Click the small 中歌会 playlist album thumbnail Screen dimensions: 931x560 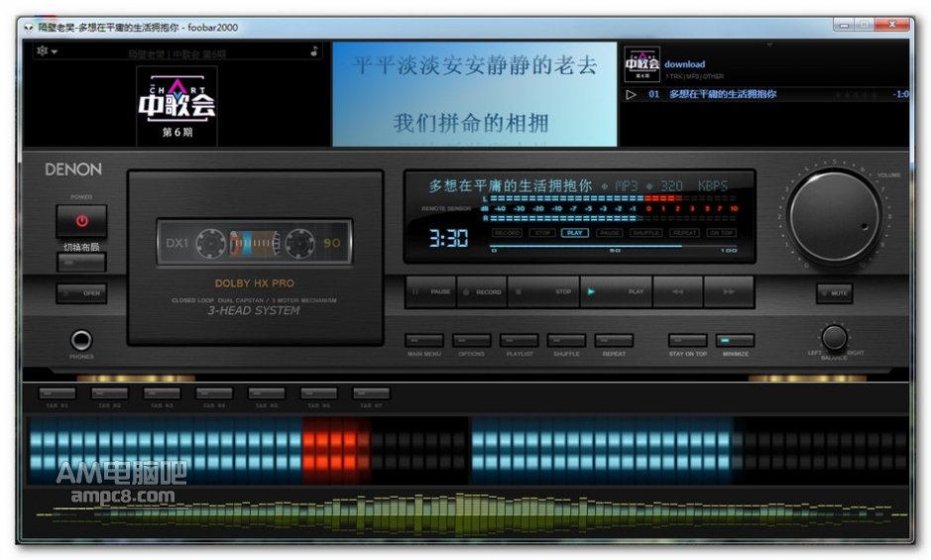641,64
